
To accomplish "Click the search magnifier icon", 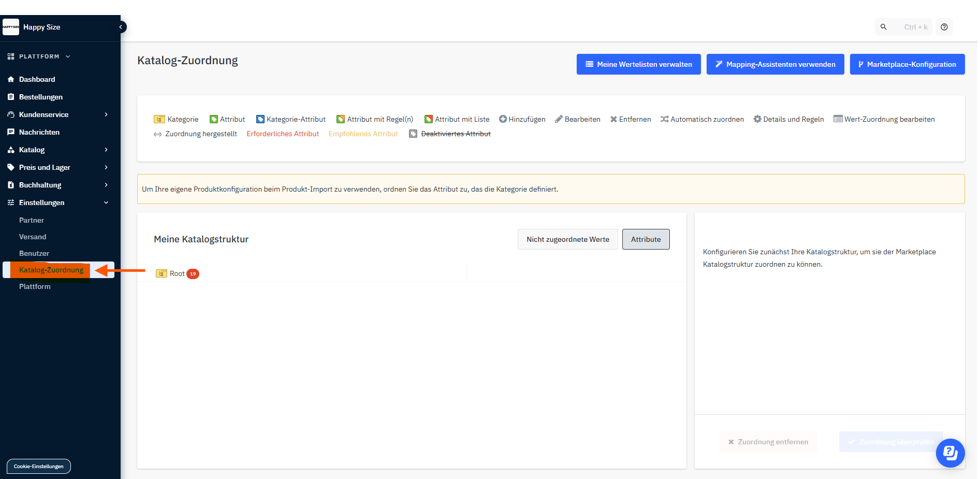I will click(x=884, y=27).
